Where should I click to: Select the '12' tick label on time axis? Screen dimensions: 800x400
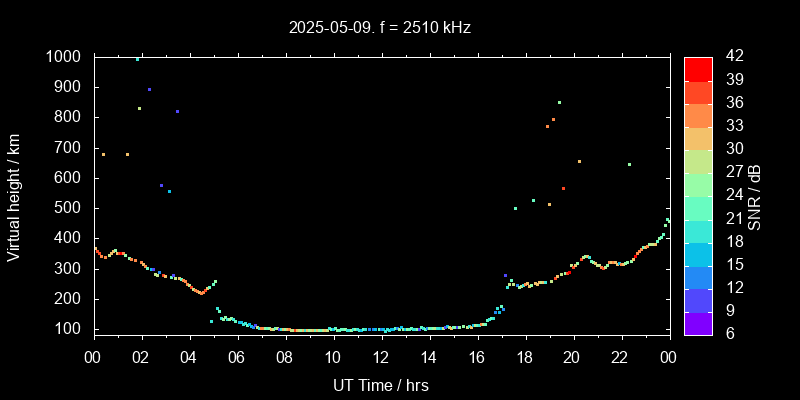(381, 356)
